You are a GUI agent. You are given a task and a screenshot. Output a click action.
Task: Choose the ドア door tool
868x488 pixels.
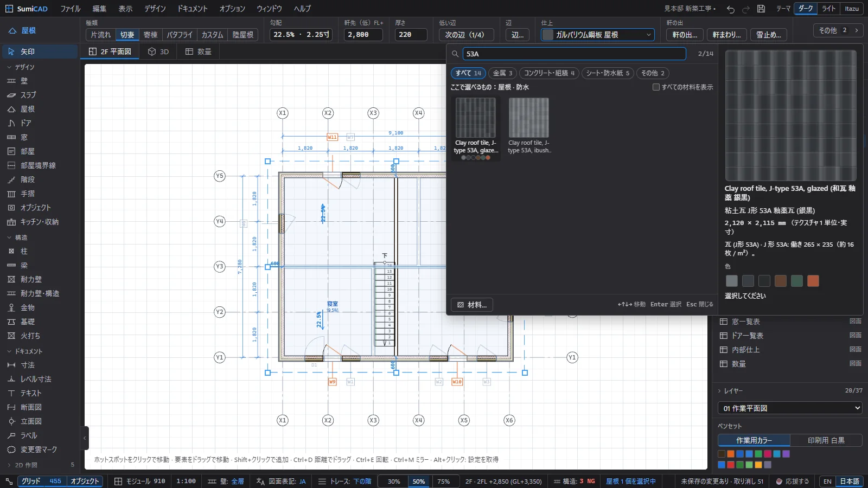pos(39,123)
